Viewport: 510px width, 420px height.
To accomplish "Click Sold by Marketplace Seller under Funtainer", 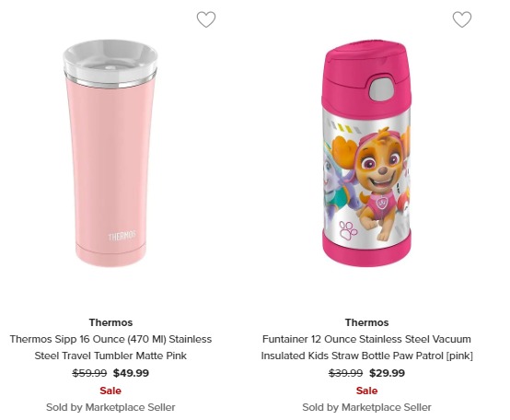I will [367, 407].
